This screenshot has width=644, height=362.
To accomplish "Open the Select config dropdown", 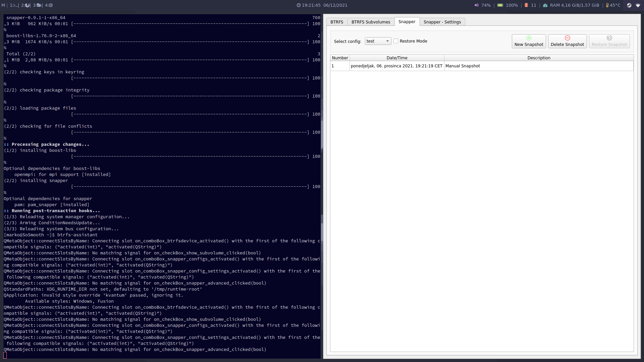I will (378, 41).
